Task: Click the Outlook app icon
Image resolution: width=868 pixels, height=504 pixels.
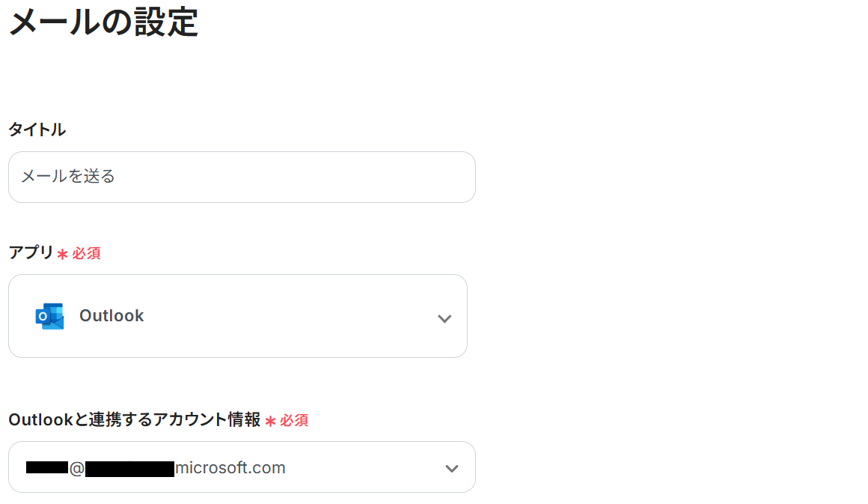Action: pos(49,316)
